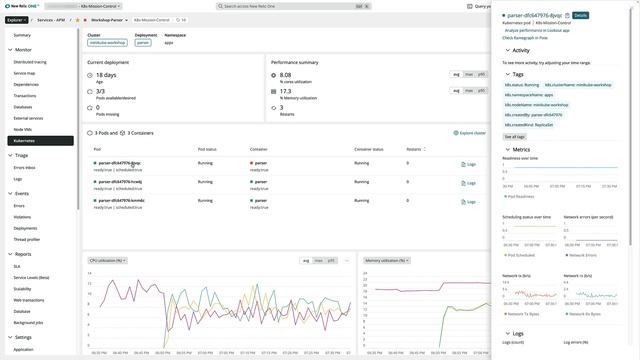Screen dimensions: 640x360
Task: Click the Details button in side panel
Action: 580,16
